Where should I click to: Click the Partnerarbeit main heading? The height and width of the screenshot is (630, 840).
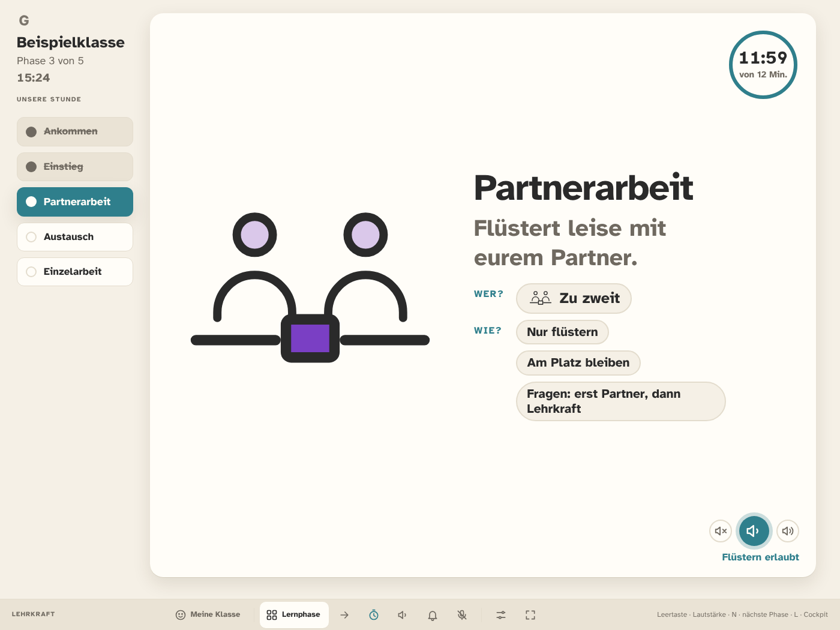click(x=584, y=188)
